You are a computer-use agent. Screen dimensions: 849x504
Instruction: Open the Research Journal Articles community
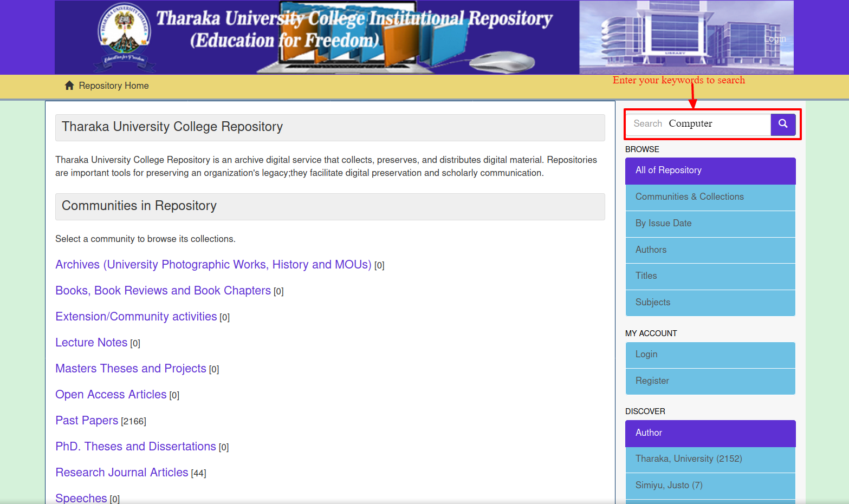pos(122,473)
